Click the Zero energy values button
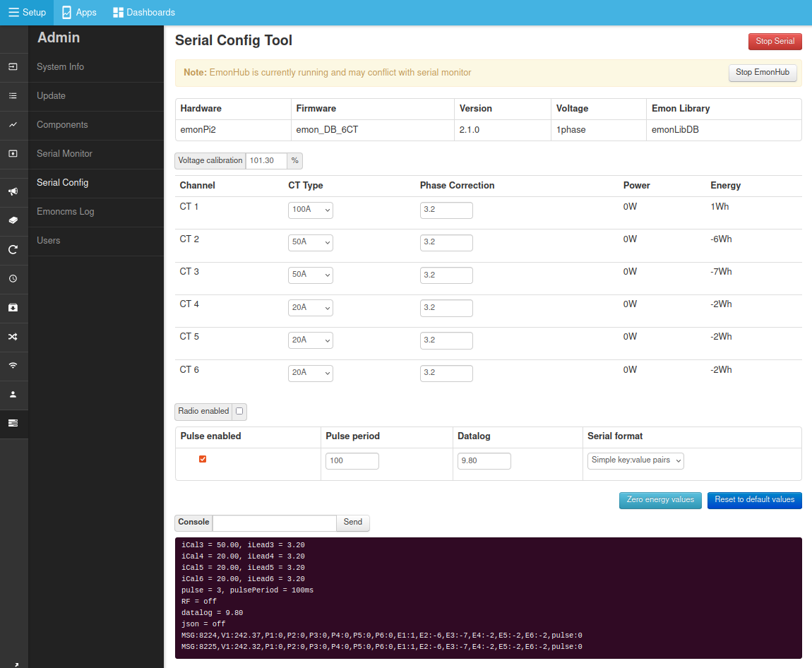 point(660,500)
